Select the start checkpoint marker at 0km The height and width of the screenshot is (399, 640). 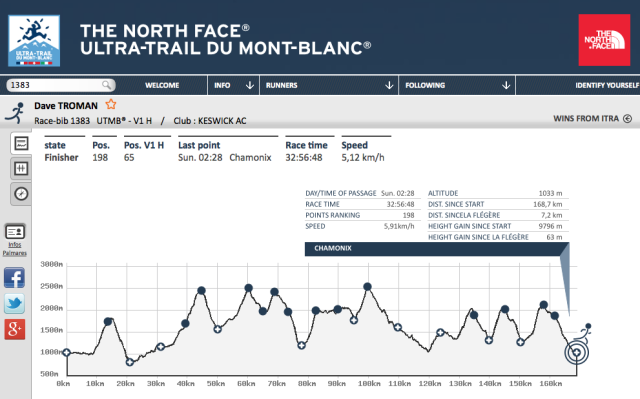(x=66, y=352)
